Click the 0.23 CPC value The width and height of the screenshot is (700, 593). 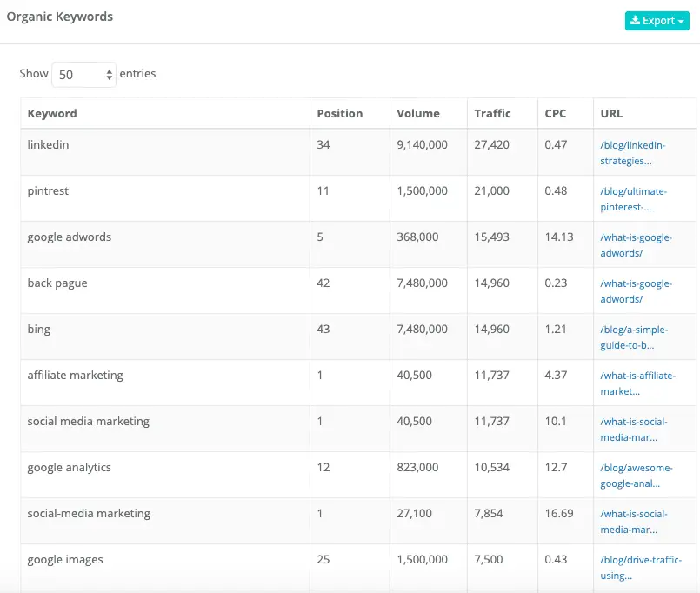tap(556, 283)
